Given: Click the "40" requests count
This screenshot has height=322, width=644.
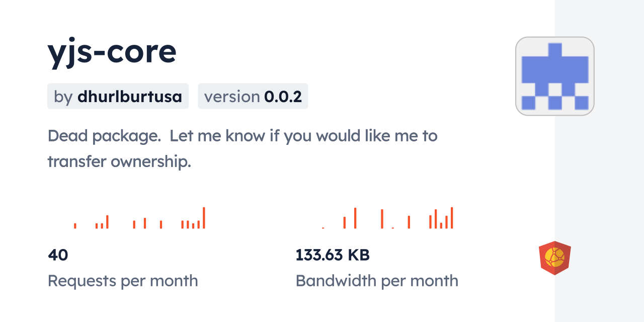Looking at the screenshot, I should tap(58, 255).
